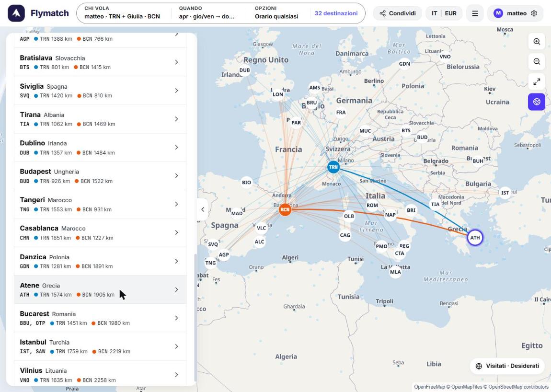The height and width of the screenshot is (392, 551).
Task: Select Istanbul Turchia in the list
Action: [x=100, y=346]
